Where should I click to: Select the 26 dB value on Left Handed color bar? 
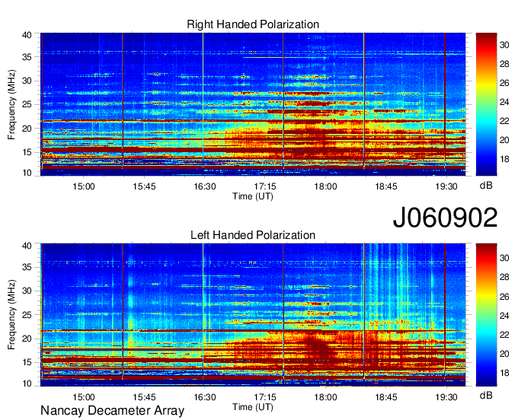[x=504, y=297]
